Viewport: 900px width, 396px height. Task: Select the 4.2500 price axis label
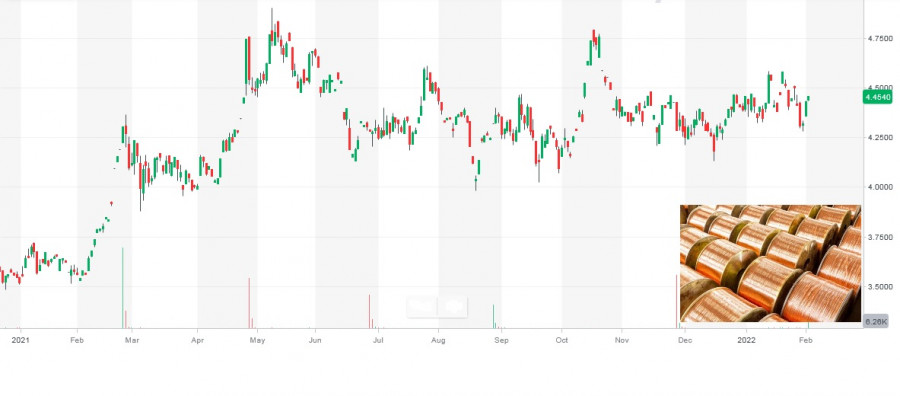click(x=879, y=138)
